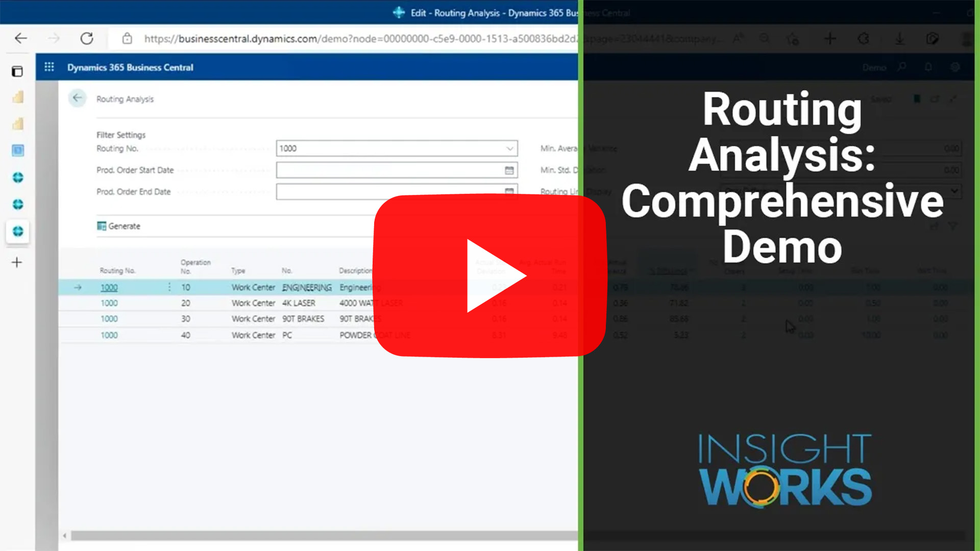
Task: Open the Routing Unit Display dropdown
Action: point(953,191)
